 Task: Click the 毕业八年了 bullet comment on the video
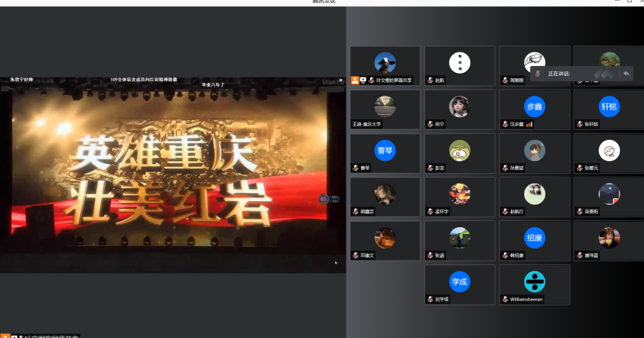(212, 85)
